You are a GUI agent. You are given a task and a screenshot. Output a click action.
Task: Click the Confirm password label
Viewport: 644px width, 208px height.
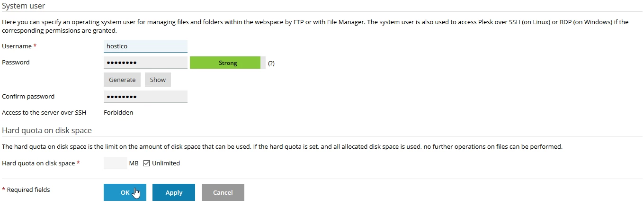click(28, 97)
